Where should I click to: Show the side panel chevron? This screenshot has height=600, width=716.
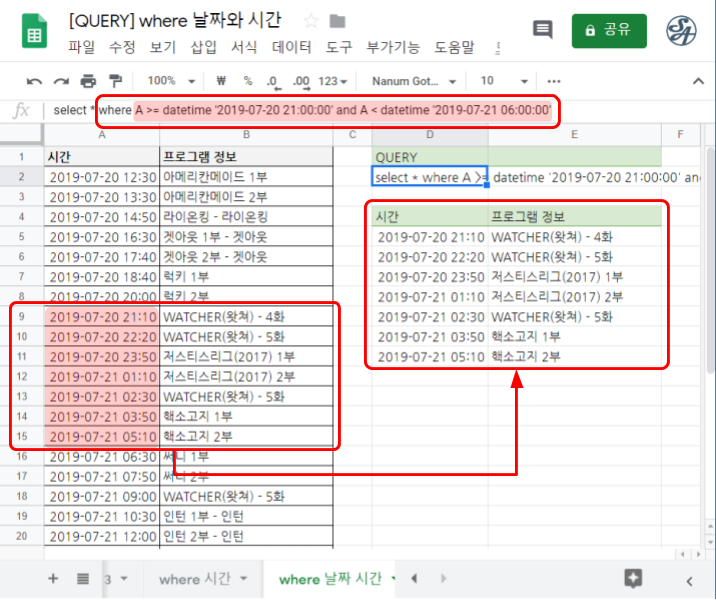pyautogui.click(x=690, y=581)
